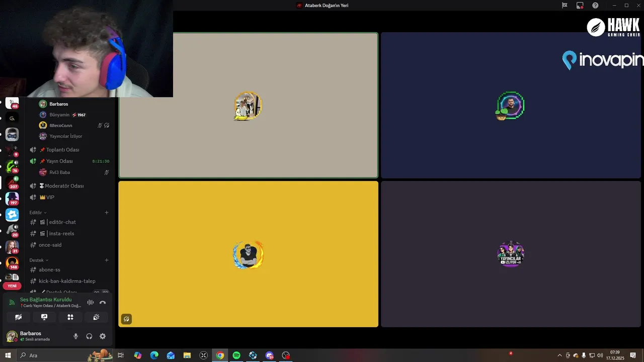Screen dimensions: 644x362
Task: Open Windows notification center
Action: click(x=633, y=355)
